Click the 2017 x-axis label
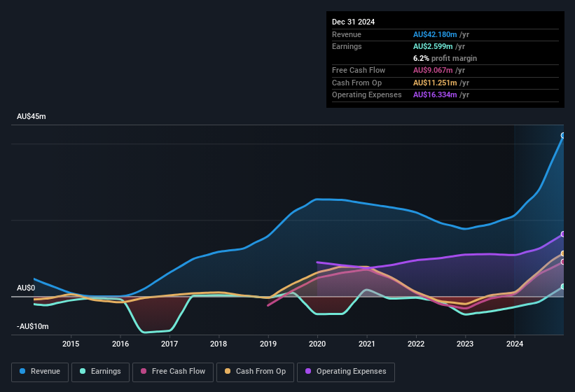 (x=169, y=344)
